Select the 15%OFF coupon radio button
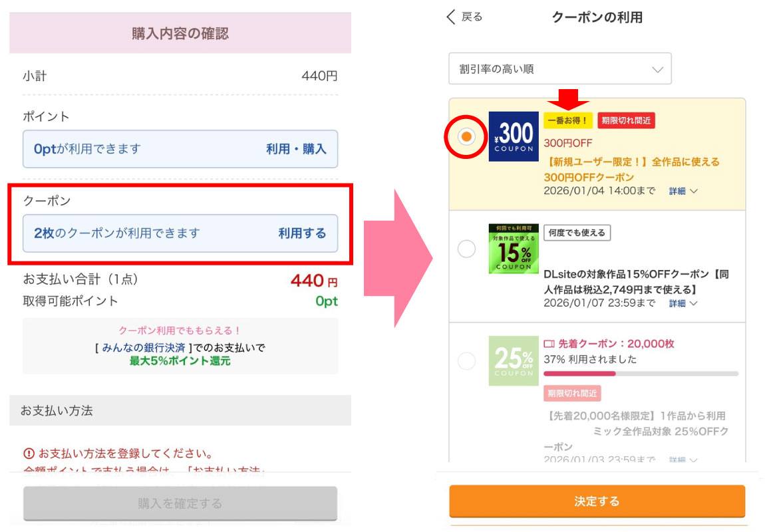The image size is (765, 532). click(467, 249)
